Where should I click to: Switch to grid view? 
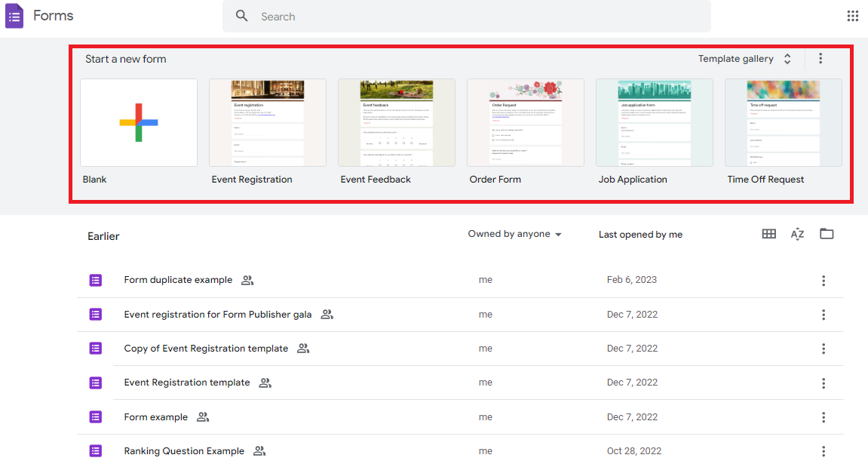(769, 234)
